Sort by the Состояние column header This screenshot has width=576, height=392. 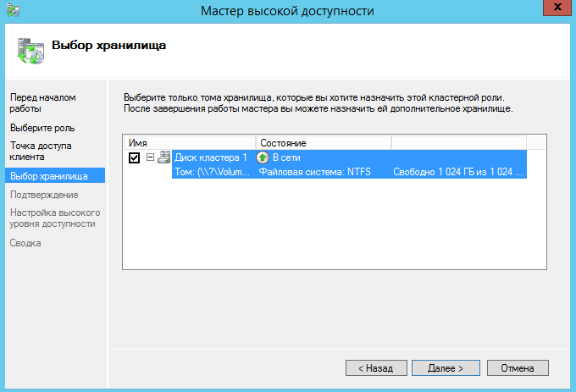tap(322, 143)
